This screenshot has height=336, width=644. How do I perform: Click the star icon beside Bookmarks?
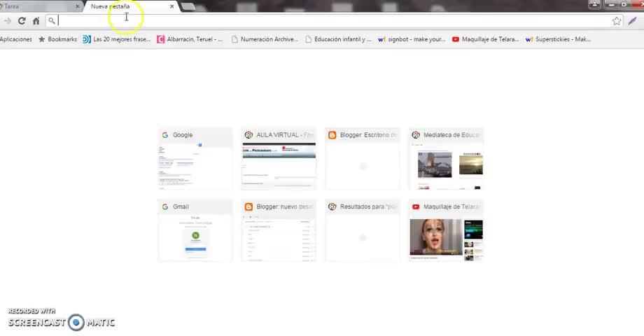pos(41,39)
